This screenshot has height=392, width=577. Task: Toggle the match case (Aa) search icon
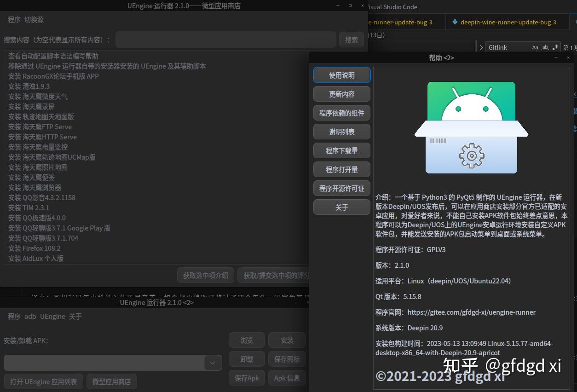click(534, 47)
